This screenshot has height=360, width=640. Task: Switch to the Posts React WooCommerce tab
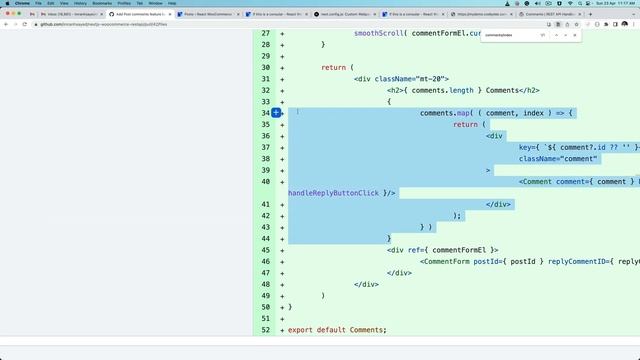click(208, 14)
